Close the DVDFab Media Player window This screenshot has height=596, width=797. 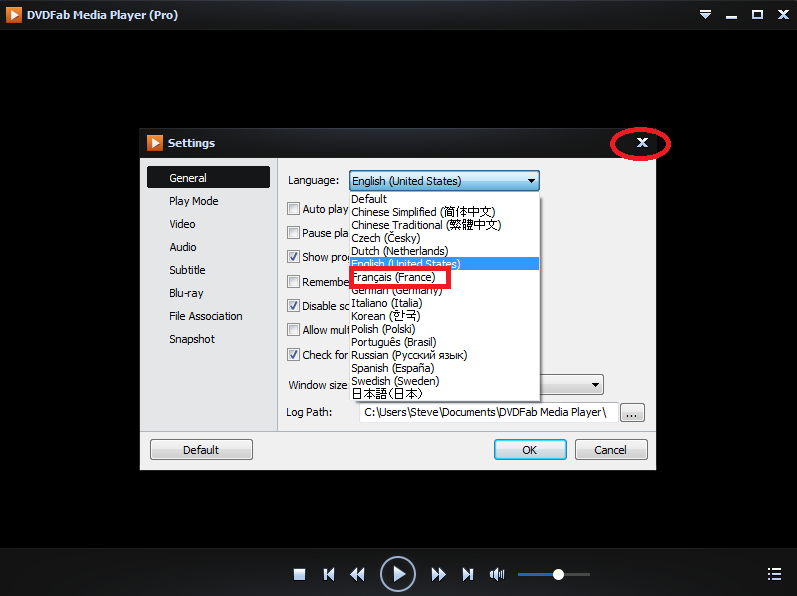[783, 14]
